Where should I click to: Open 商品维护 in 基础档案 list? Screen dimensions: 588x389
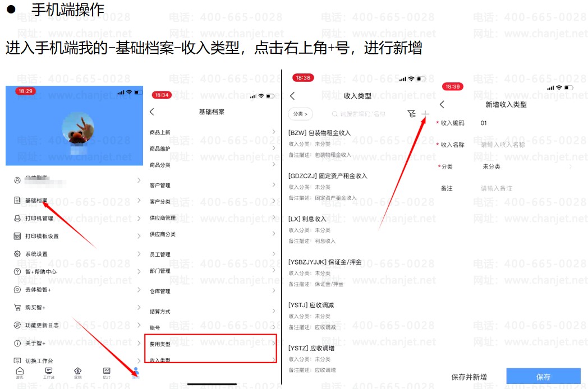pyautogui.click(x=213, y=149)
